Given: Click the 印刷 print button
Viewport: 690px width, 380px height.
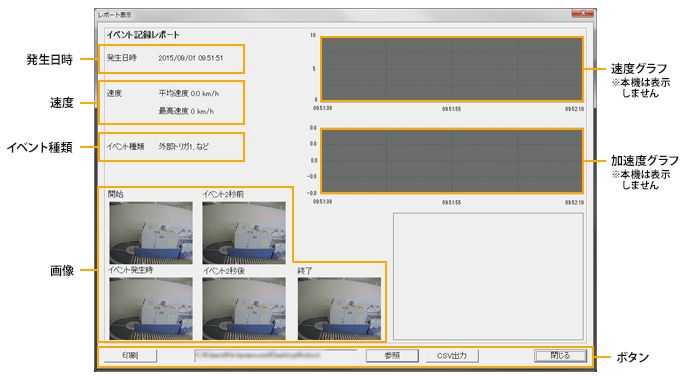Looking at the screenshot, I should pyautogui.click(x=131, y=355).
